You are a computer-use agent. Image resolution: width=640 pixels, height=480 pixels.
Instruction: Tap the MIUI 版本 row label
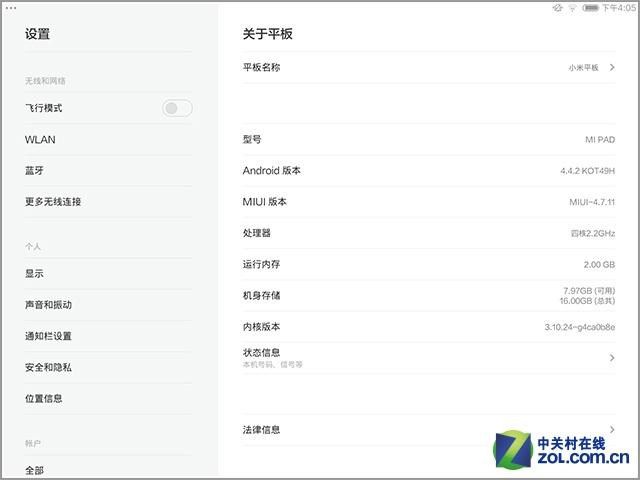click(264, 202)
